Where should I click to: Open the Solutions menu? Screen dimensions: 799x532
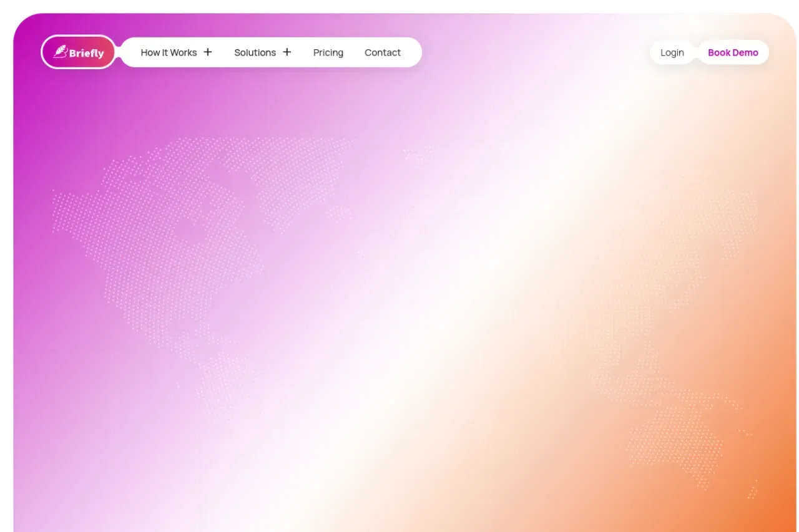point(255,52)
